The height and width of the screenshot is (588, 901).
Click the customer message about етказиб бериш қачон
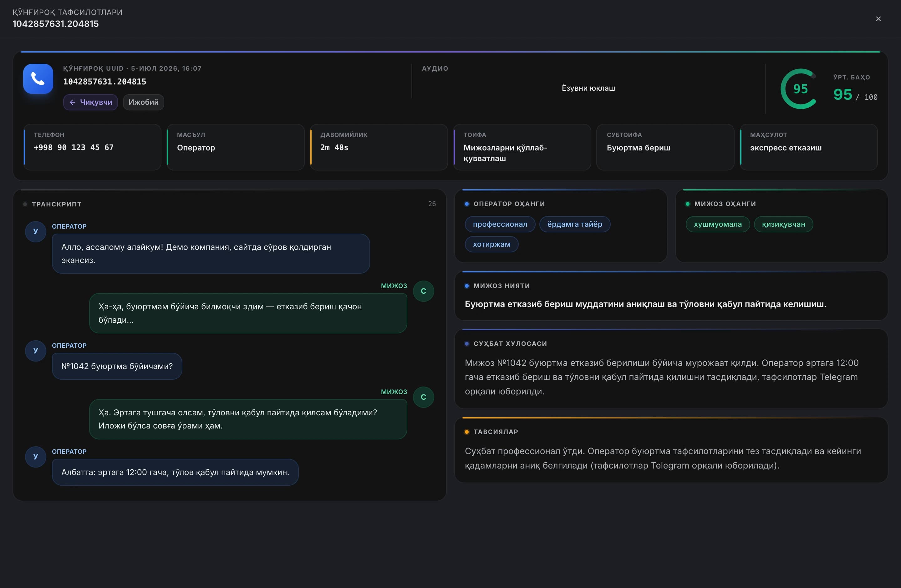pos(248,313)
